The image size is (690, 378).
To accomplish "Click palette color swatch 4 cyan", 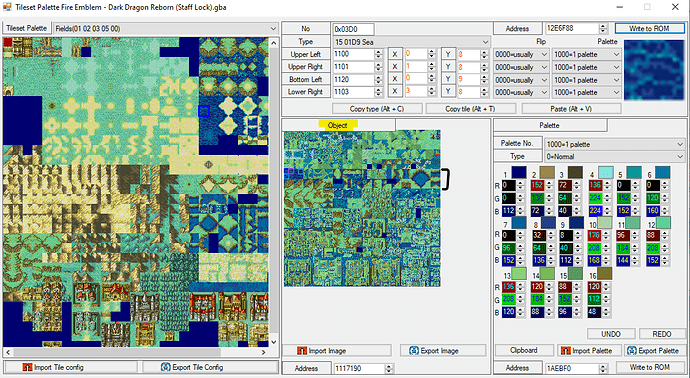I will (606, 172).
